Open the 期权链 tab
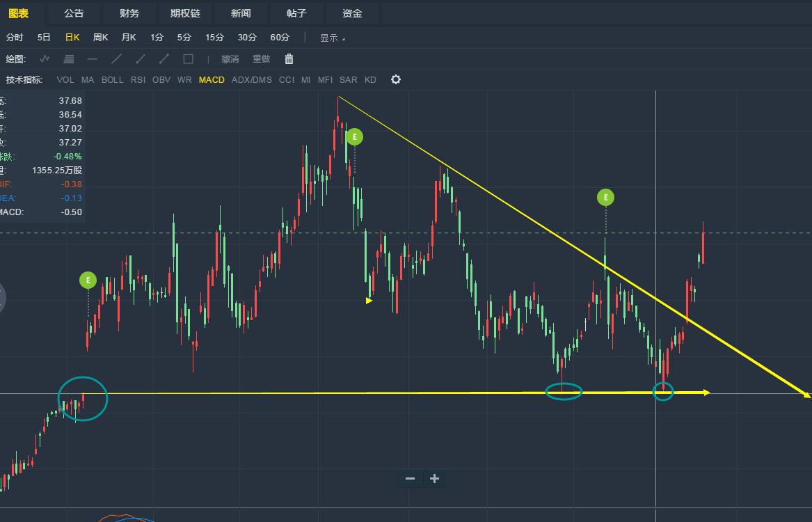The image size is (812, 522). pos(185,13)
